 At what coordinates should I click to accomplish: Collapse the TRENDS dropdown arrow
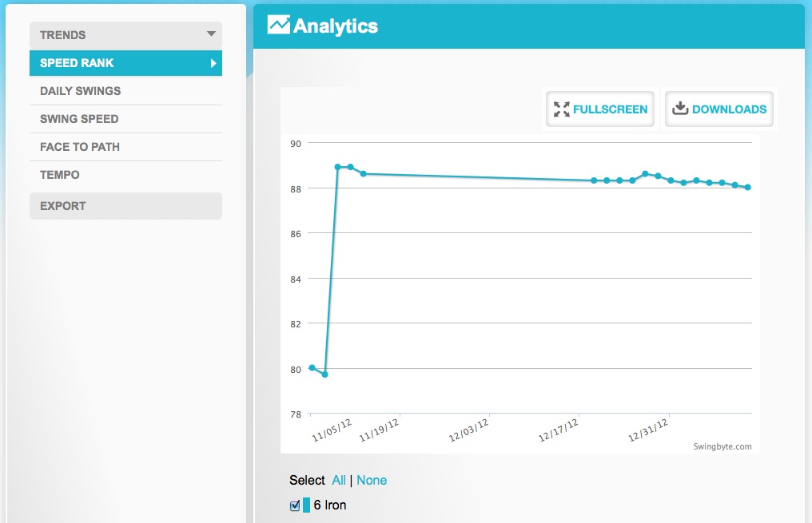point(211,34)
